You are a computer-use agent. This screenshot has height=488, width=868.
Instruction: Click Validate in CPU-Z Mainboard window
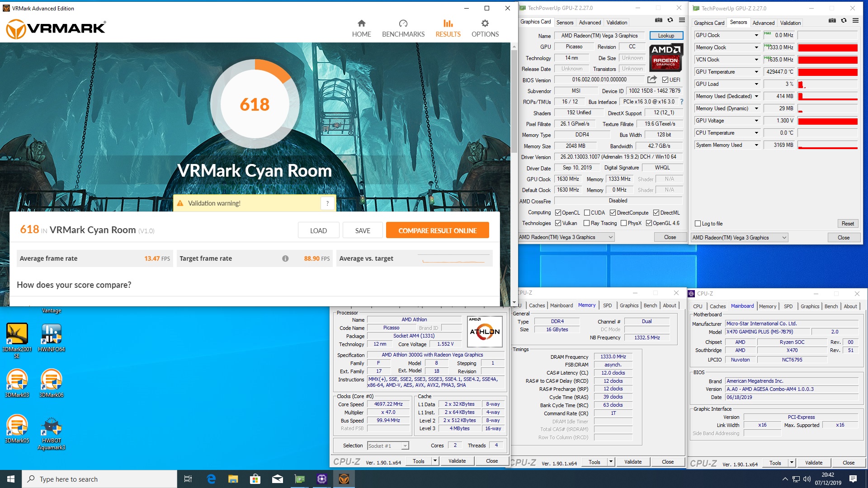(x=813, y=463)
